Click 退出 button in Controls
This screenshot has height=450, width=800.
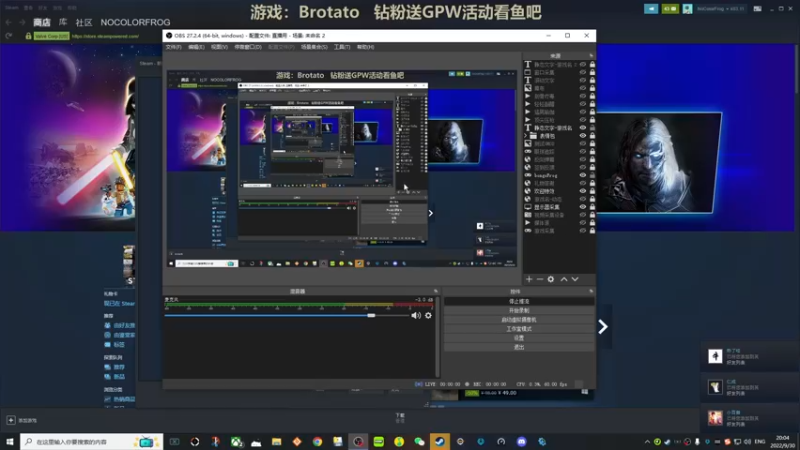point(519,347)
